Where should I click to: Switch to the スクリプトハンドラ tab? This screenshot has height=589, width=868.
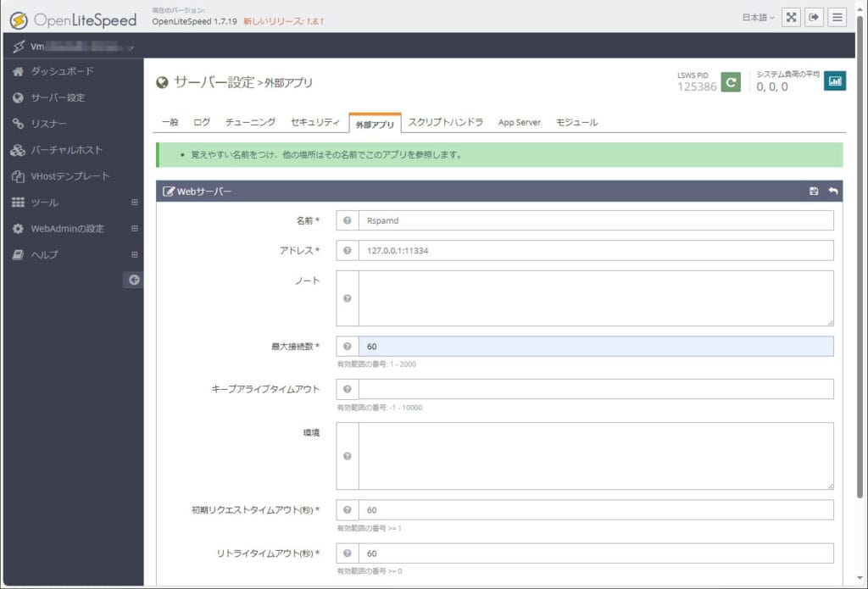click(446, 122)
